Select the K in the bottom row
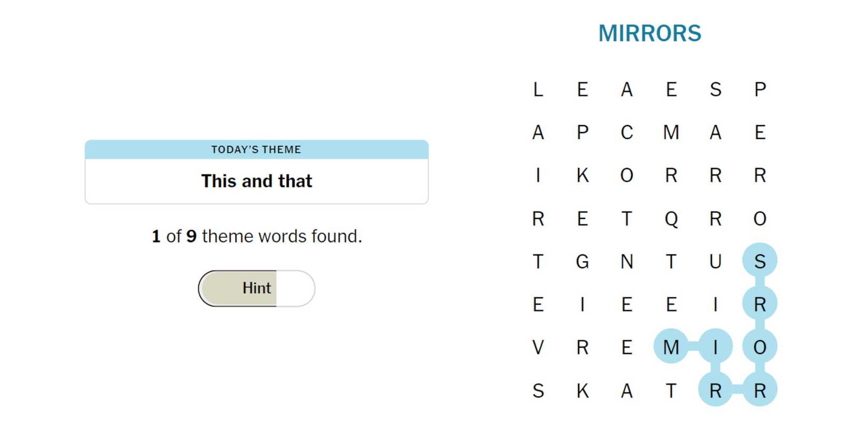This screenshot has height=434, width=868. [582, 391]
